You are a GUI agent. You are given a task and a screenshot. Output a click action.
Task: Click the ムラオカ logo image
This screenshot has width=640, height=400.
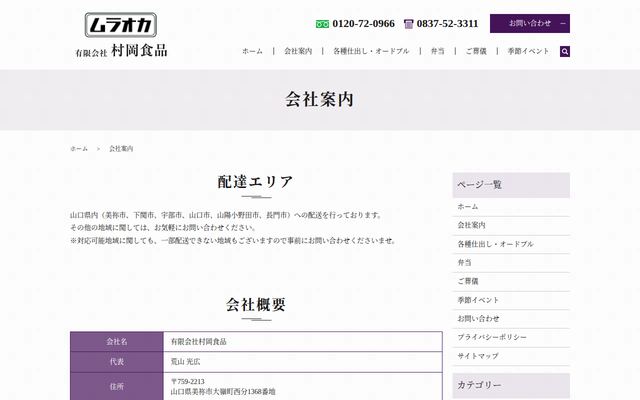point(120,25)
